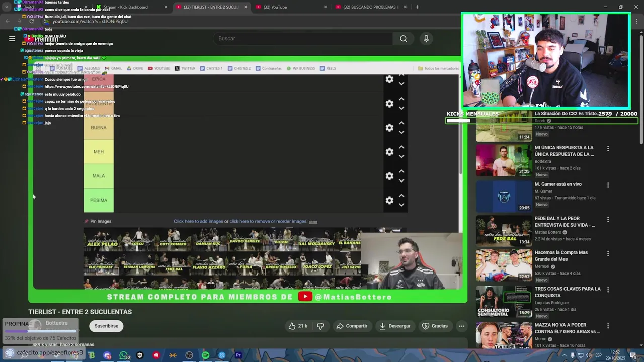Screen dimensions: 644x362
Task: Click the Compartir share button
Action: pos(352,326)
